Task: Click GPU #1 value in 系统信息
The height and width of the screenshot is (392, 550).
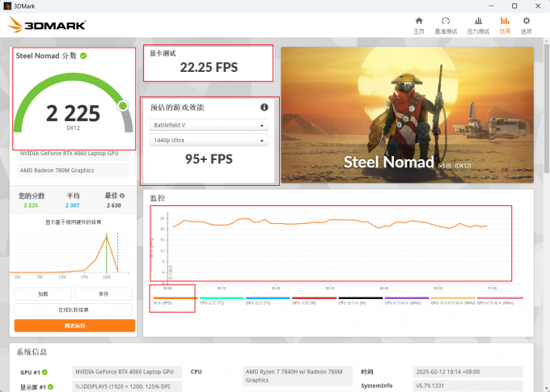Action: 127,372
